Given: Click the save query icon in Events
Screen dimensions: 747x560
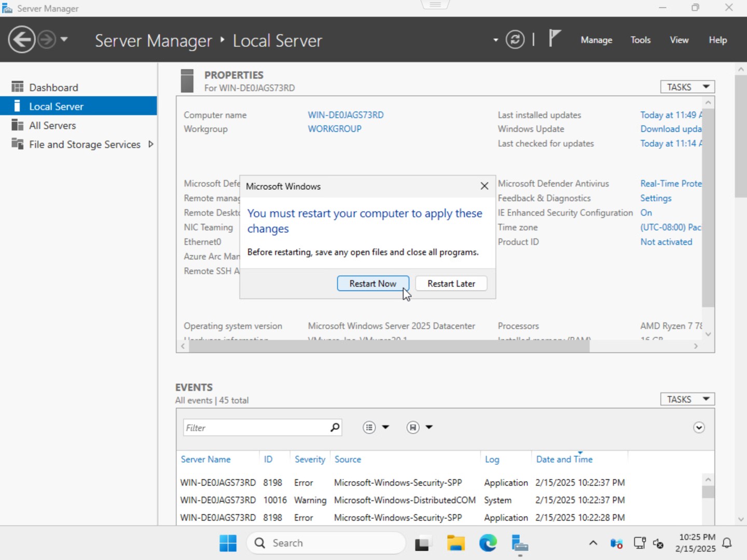Looking at the screenshot, I should [x=413, y=427].
